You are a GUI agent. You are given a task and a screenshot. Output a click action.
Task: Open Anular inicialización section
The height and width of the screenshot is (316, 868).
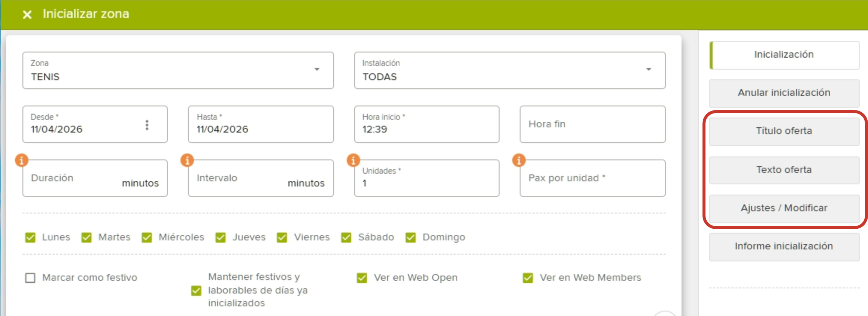click(784, 93)
